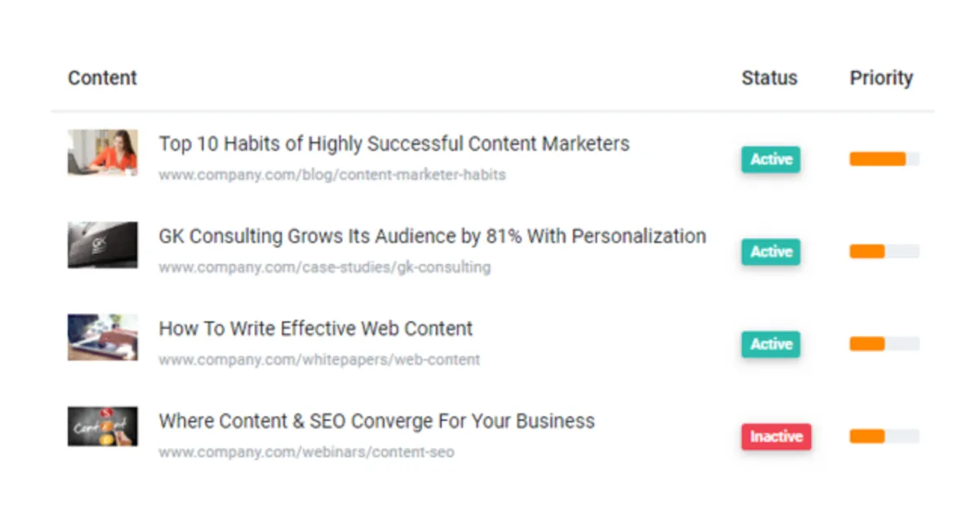Sort by the Status column header
This screenshot has height=528, width=980.
(768, 78)
